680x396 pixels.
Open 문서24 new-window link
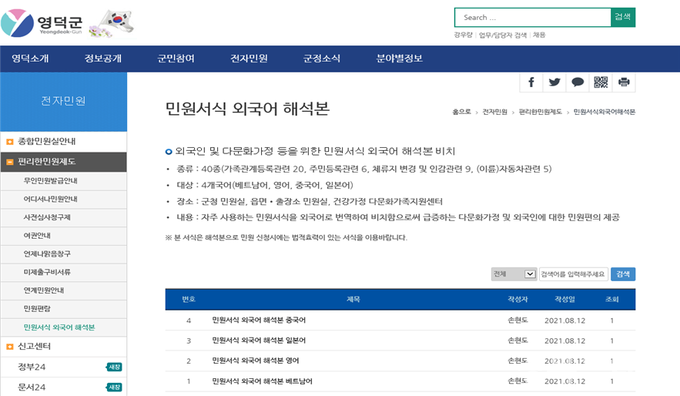(x=64, y=387)
